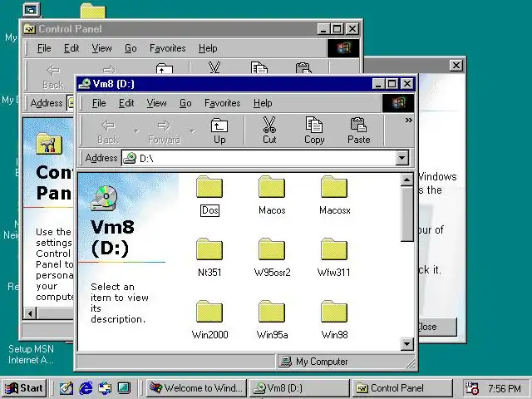The height and width of the screenshot is (399, 532).
Task: Click the Forward arrow in Vm8 window
Action: pyautogui.click(x=164, y=131)
